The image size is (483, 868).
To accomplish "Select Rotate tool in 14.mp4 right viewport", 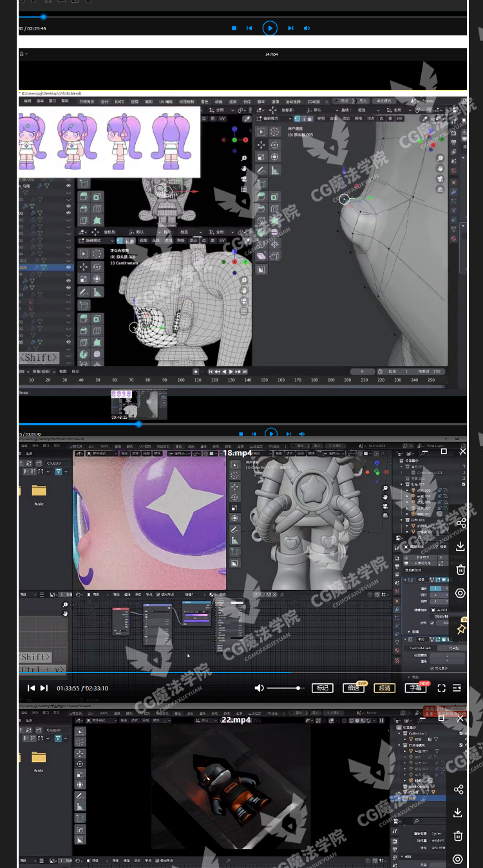I will click(x=275, y=144).
